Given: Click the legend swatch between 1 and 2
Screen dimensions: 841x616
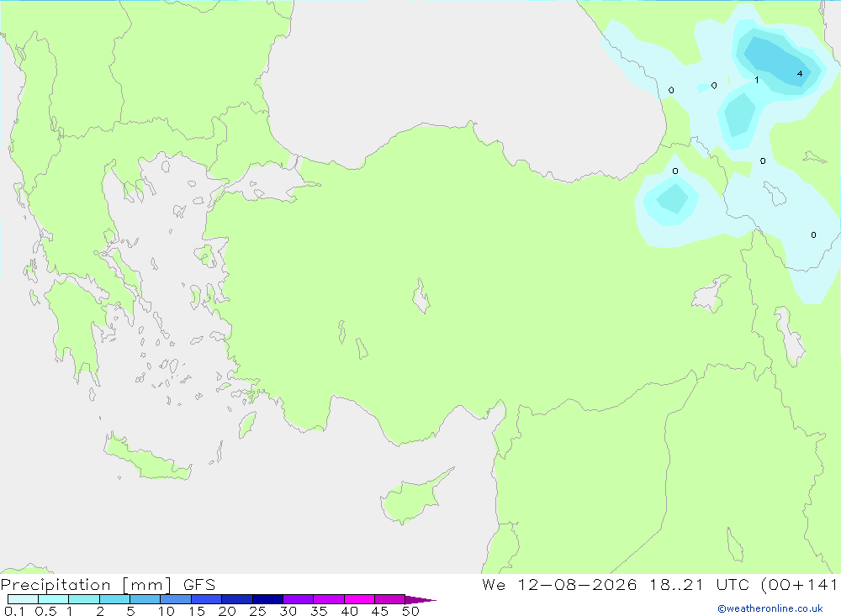Looking at the screenshot, I should (84, 599).
